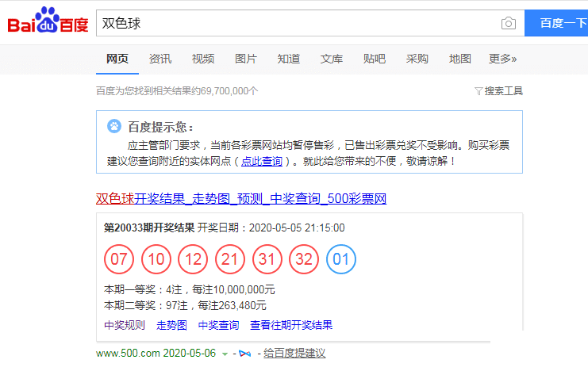Click the blue bow-tie icon beside the URL
The width and height of the screenshot is (588, 371).
244,353
